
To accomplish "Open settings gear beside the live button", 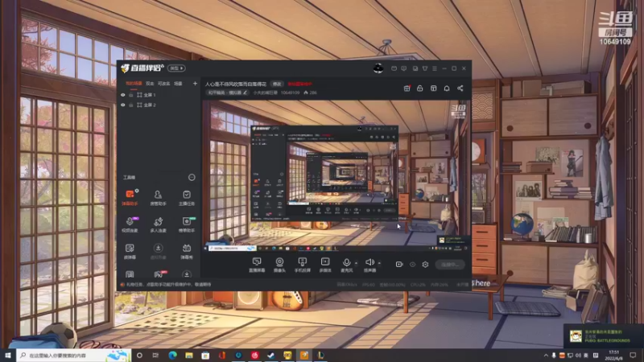I will tap(425, 265).
